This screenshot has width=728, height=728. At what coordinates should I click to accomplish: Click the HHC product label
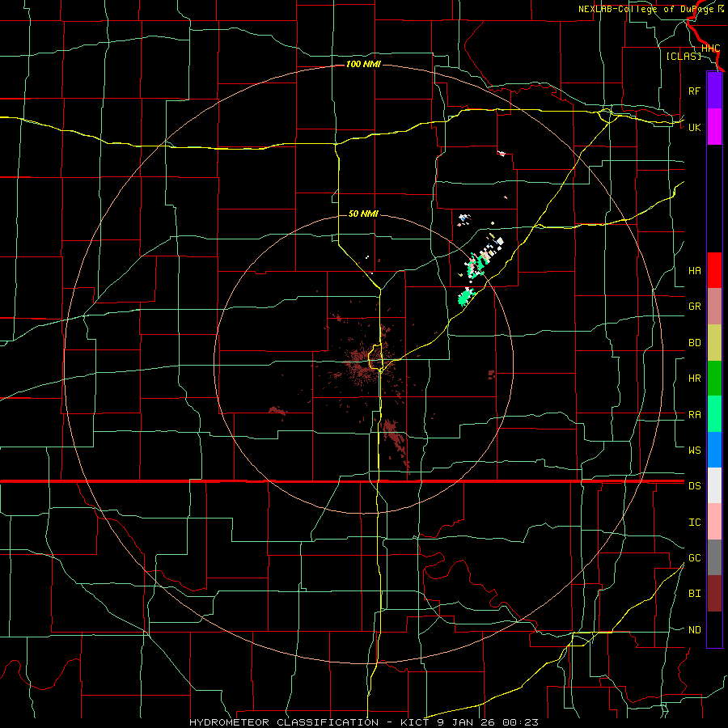point(710,49)
